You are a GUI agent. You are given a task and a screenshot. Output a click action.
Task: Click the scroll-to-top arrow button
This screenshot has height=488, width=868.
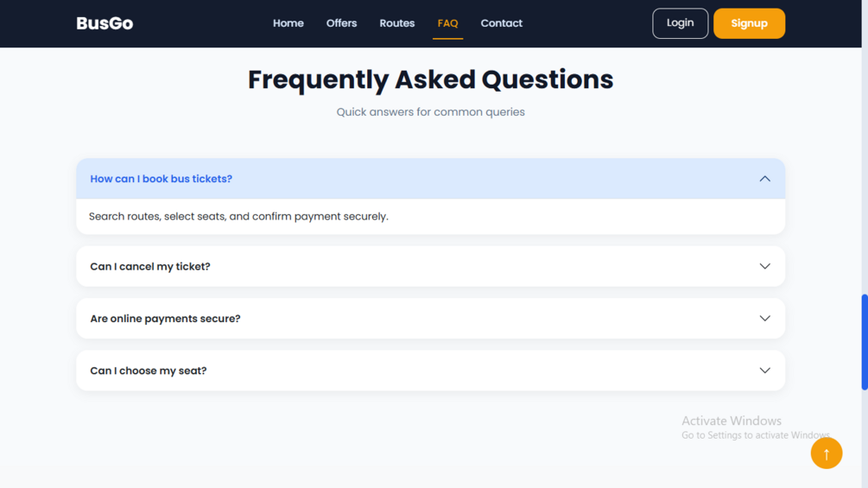(826, 453)
